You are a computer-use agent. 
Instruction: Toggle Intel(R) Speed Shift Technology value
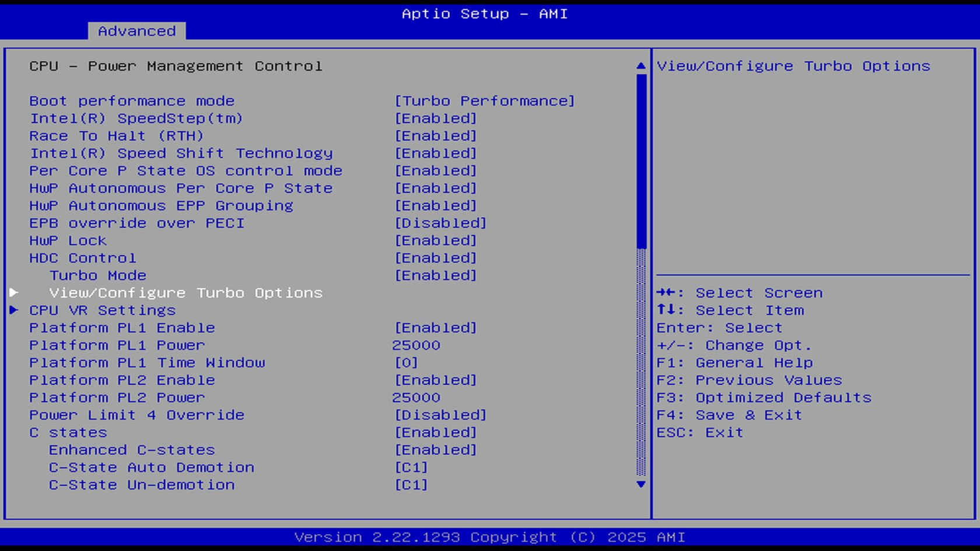click(436, 153)
